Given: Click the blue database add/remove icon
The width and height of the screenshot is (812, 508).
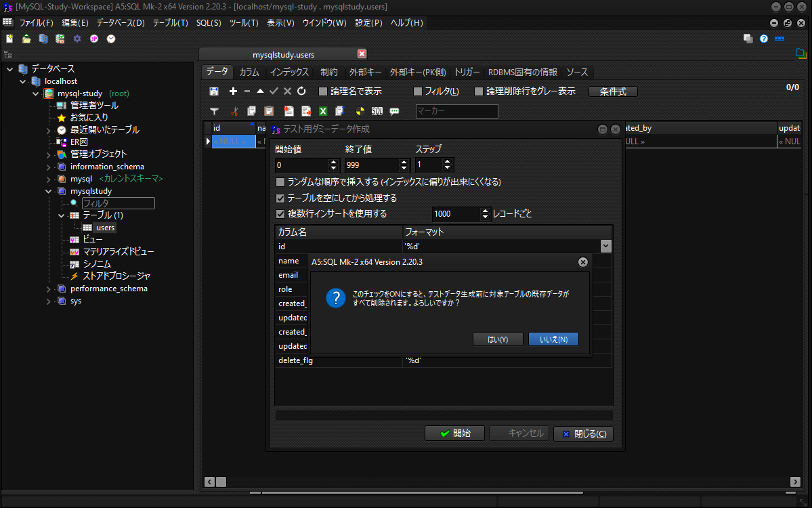Looking at the screenshot, I should pos(43,39).
